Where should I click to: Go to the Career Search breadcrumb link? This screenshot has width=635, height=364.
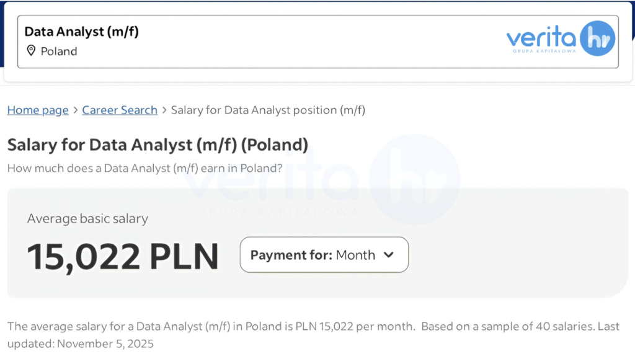click(120, 110)
